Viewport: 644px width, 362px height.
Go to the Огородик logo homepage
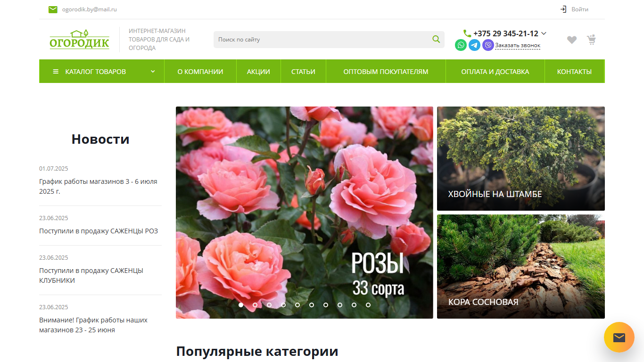80,40
